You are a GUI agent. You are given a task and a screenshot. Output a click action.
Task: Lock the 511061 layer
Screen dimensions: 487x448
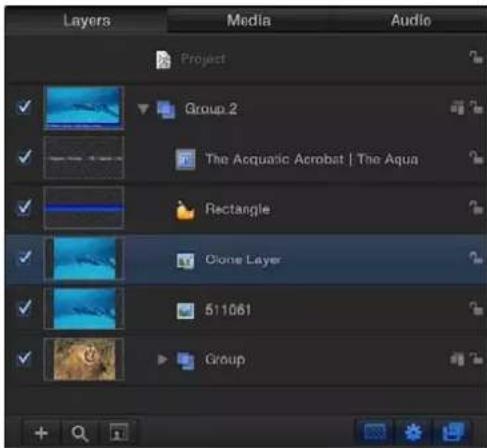coord(476,308)
